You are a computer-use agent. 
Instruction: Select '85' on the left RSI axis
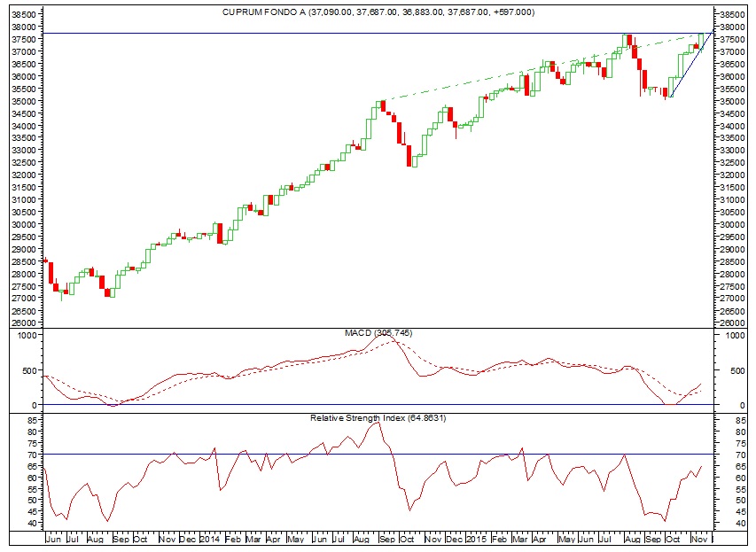[x=32, y=421]
